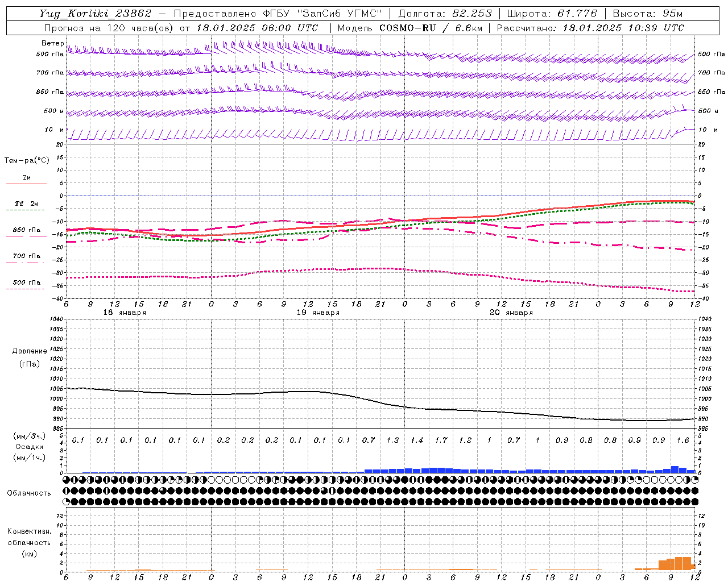Screen dimensions: 728x582
Task: Click the 1.2 precipitation value
Action: [x=465, y=440]
